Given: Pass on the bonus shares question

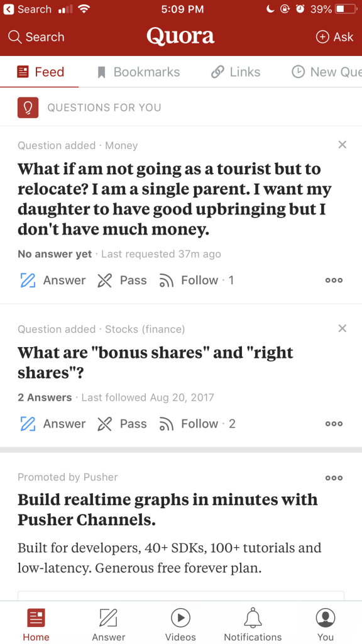Looking at the screenshot, I should click(122, 424).
